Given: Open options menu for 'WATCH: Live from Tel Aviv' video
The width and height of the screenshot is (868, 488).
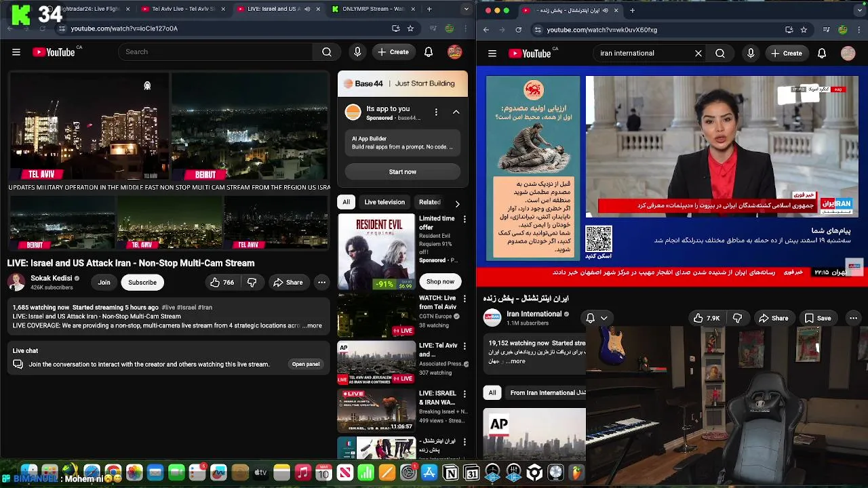Looking at the screenshot, I should pyautogui.click(x=465, y=299).
